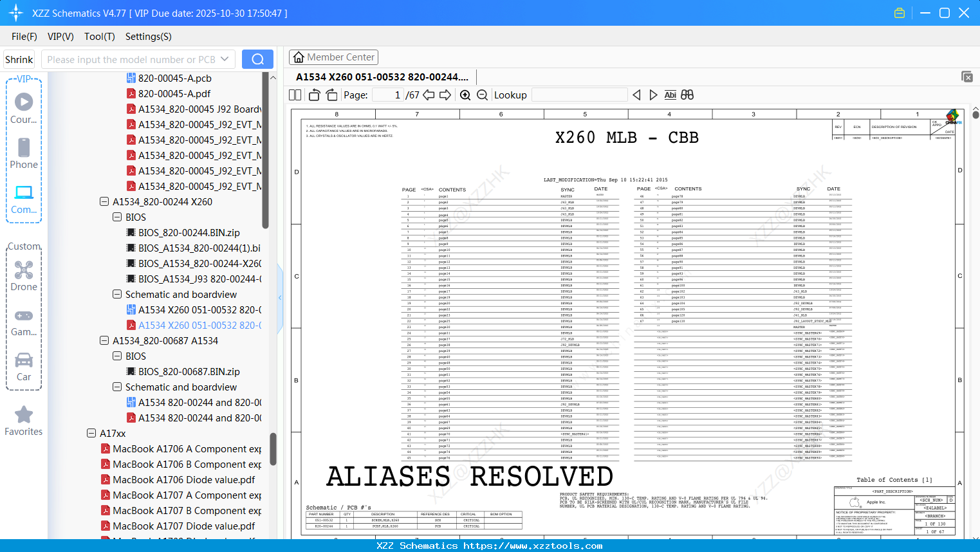The height and width of the screenshot is (552, 980).
Task: Click the home icon in Member Center
Action: (299, 57)
